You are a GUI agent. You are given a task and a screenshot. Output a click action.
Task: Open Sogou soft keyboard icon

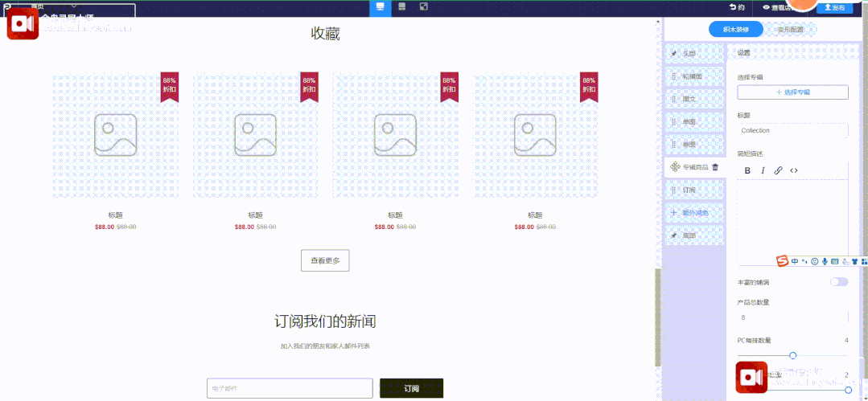point(834,262)
